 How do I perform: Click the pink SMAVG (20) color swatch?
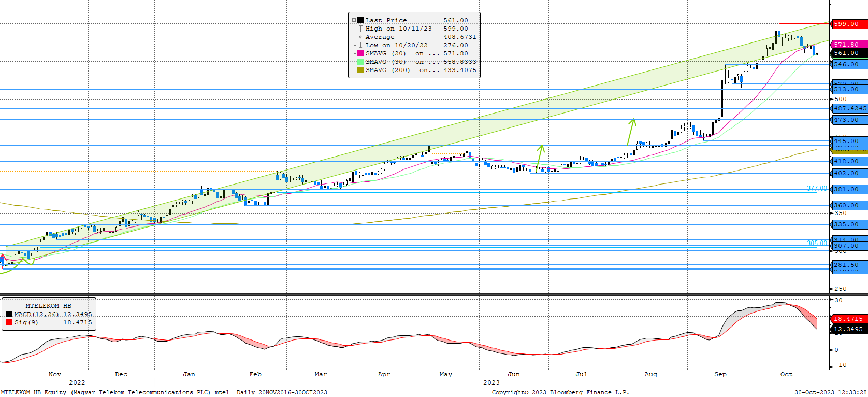360,53
